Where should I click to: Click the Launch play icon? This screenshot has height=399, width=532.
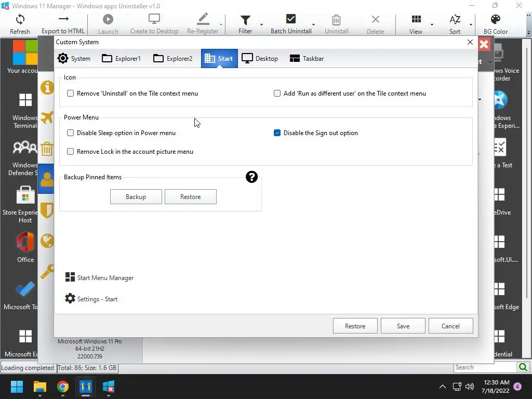(108, 19)
